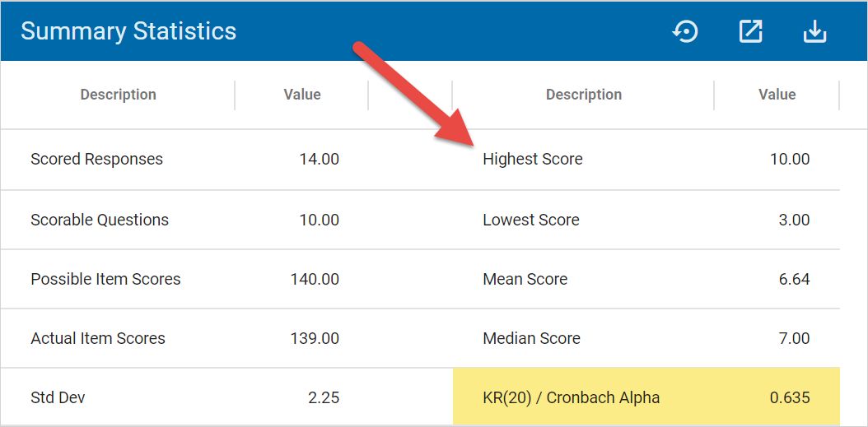This screenshot has height=427, width=868.
Task: Click the Summary Statistics panel title
Action: [x=128, y=31]
